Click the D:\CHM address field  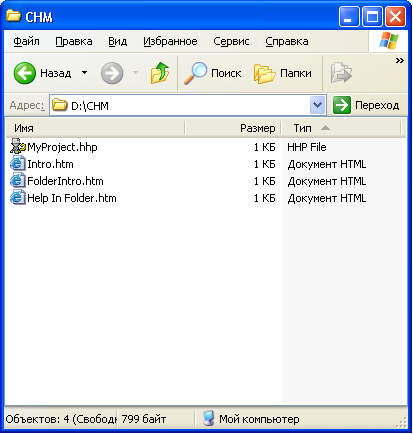pyautogui.click(x=180, y=105)
